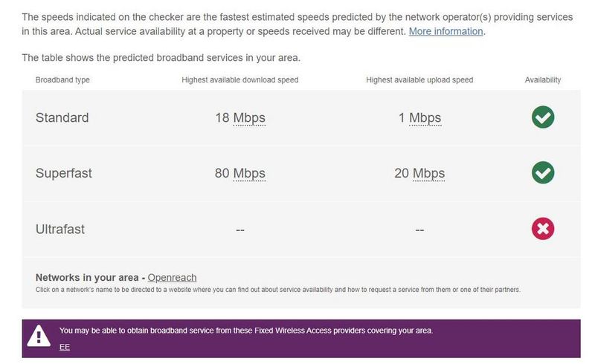The height and width of the screenshot is (364, 595).
Task: Open the More information link
Action: pos(446,32)
